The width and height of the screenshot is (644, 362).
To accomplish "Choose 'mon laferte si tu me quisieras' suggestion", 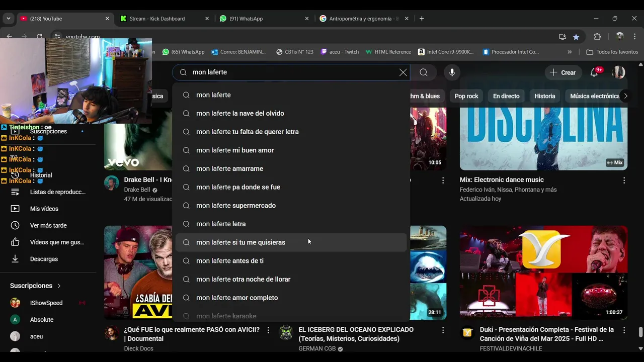I will pyautogui.click(x=290, y=242).
